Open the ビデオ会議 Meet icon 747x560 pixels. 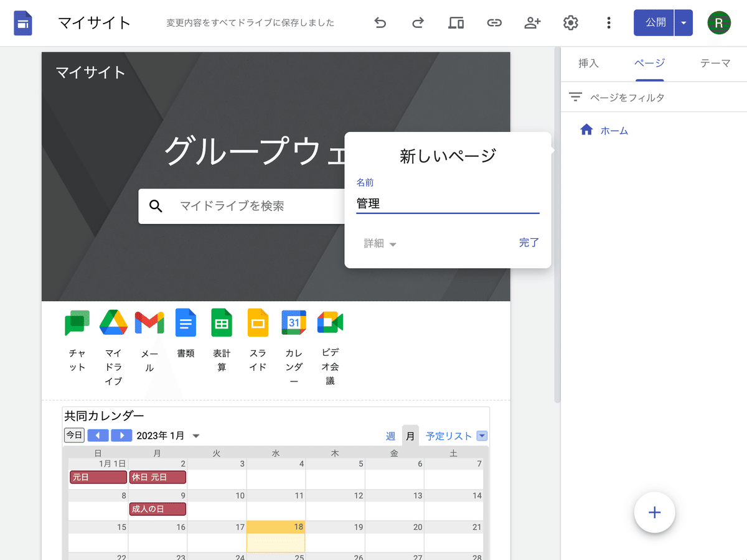pos(330,322)
